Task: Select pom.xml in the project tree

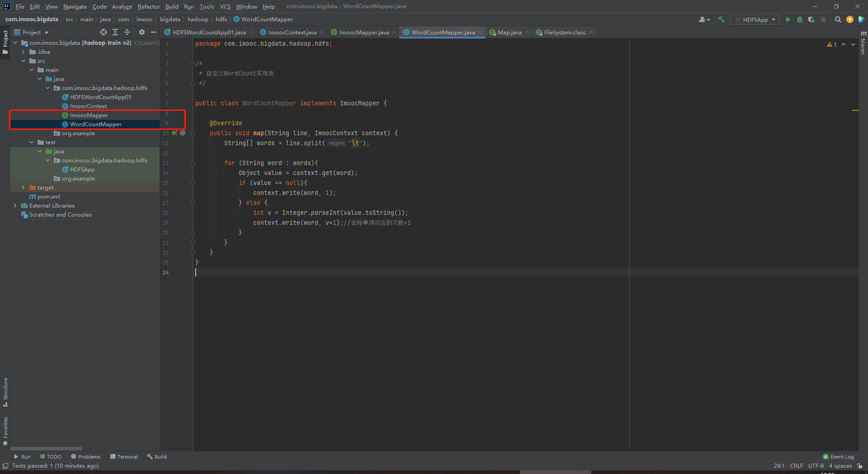Action: [x=49, y=197]
